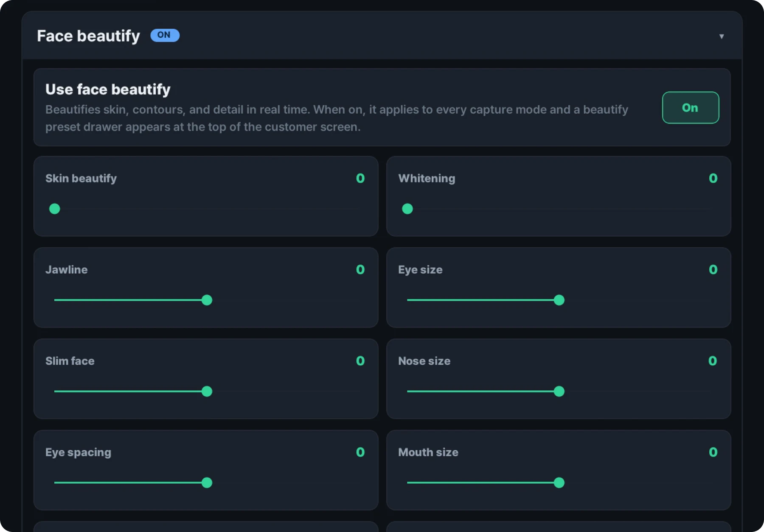The width and height of the screenshot is (764, 532).
Task: Click the Eye spacing slider handle
Action: pos(207,483)
